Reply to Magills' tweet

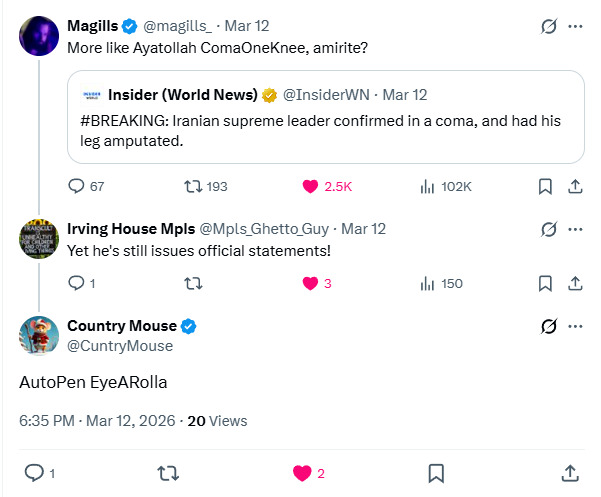(77, 186)
